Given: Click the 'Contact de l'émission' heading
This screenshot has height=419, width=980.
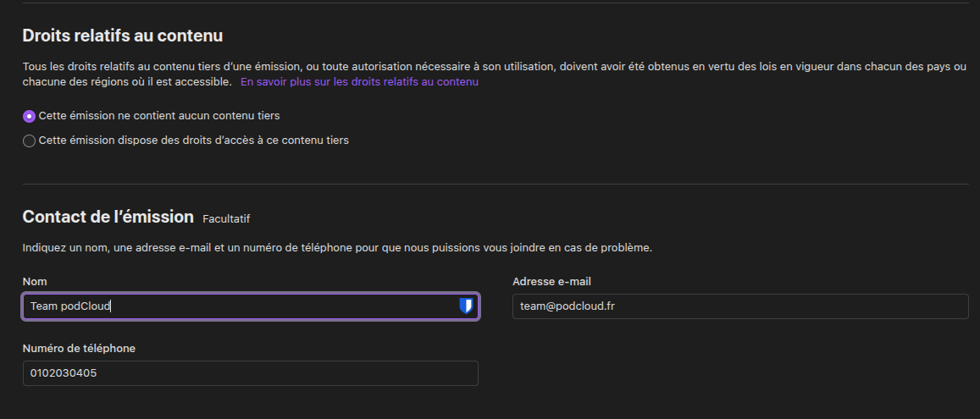Looking at the screenshot, I should (108, 217).
